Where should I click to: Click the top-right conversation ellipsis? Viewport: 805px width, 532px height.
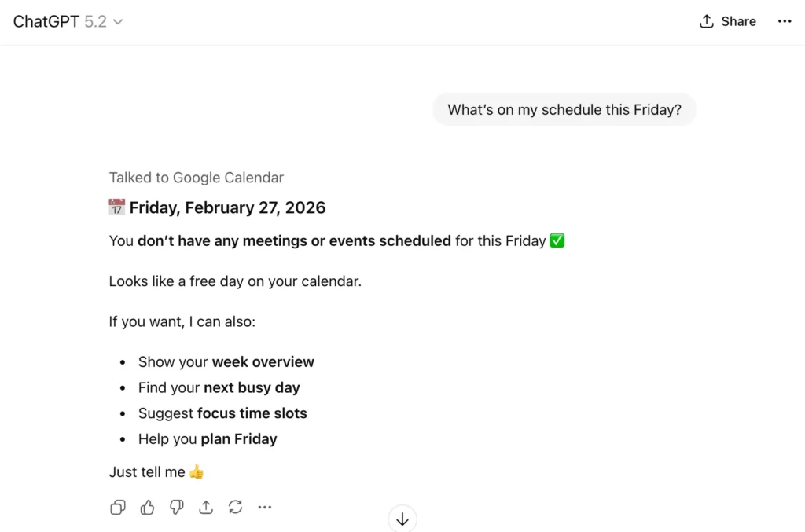tap(785, 21)
